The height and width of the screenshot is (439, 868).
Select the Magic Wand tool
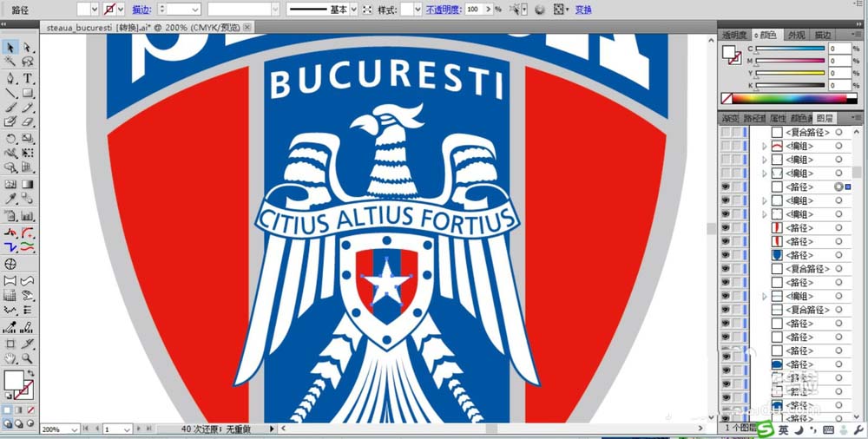[x=10, y=62]
